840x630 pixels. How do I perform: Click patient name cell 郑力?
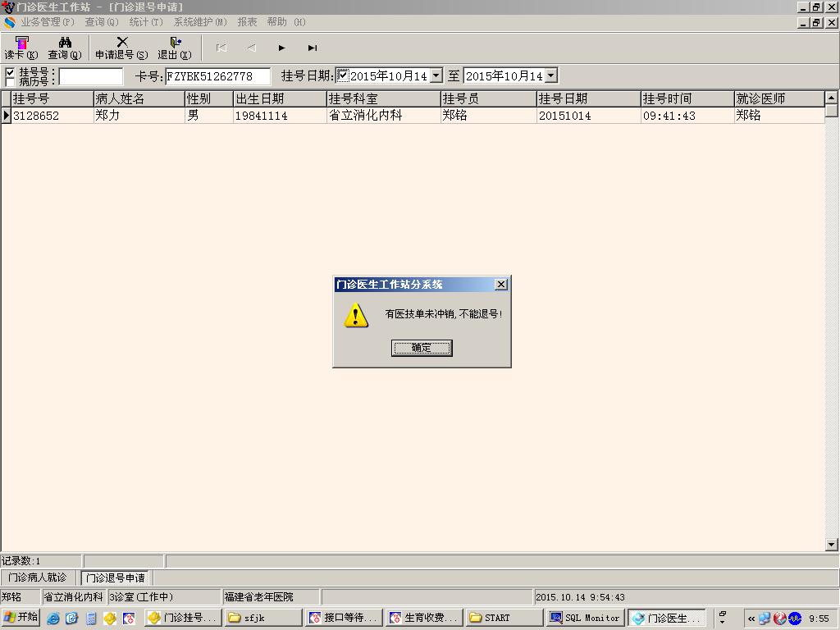139,115
